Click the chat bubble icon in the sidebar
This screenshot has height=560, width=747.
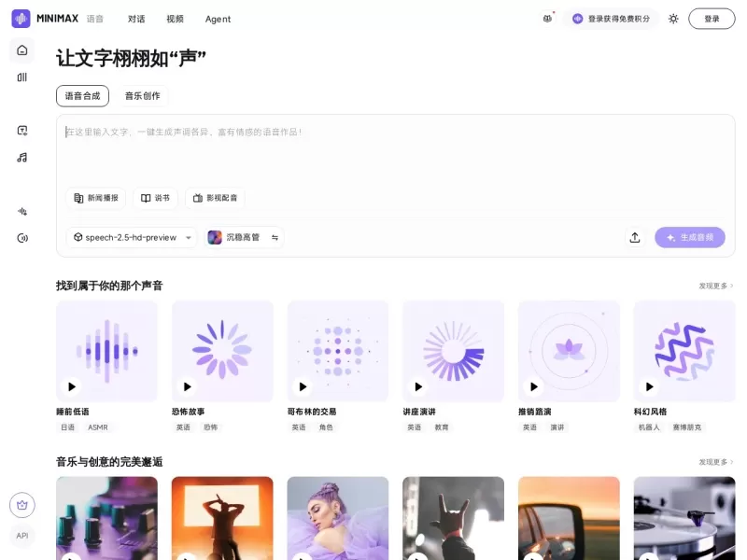[x=21, y=131]
